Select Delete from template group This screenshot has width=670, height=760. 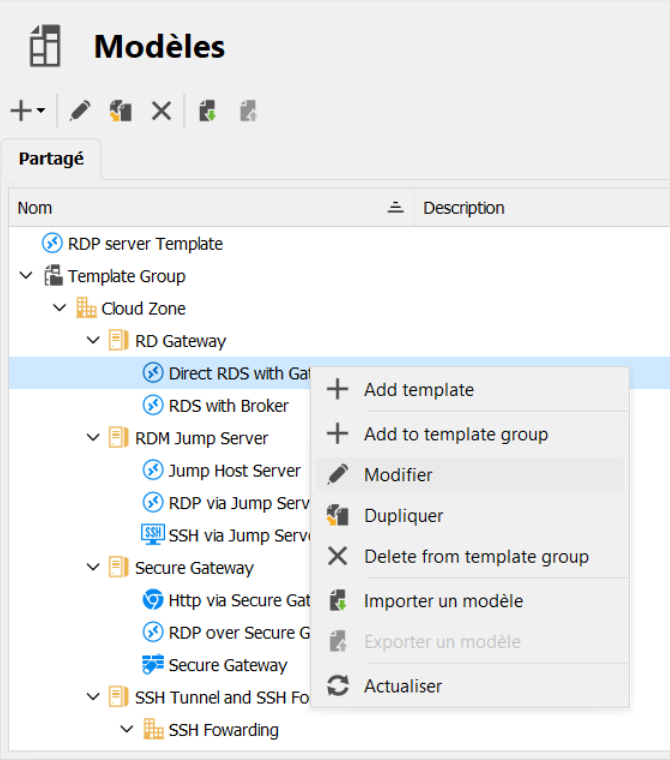click(476, 557)
